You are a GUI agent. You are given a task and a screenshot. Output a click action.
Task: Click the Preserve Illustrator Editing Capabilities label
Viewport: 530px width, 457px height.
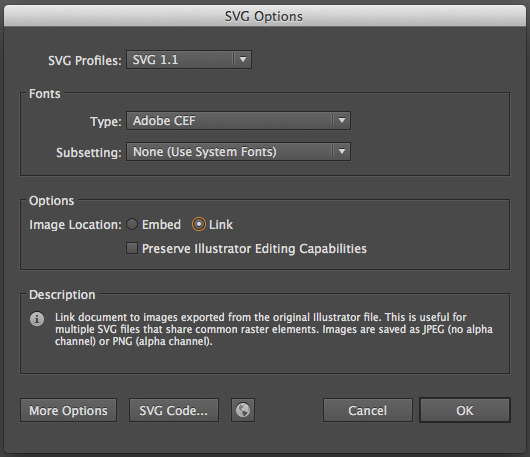254,249
